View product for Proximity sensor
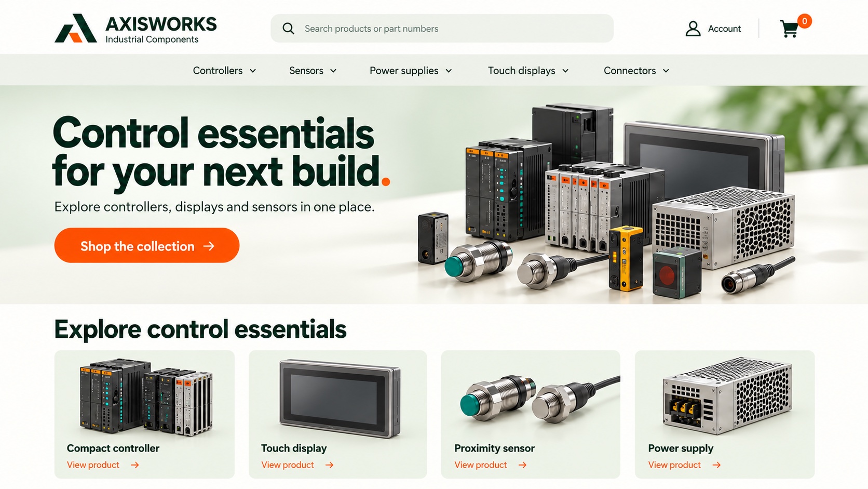Viewport: 868px width, 489px height. [x=491, y=465]
